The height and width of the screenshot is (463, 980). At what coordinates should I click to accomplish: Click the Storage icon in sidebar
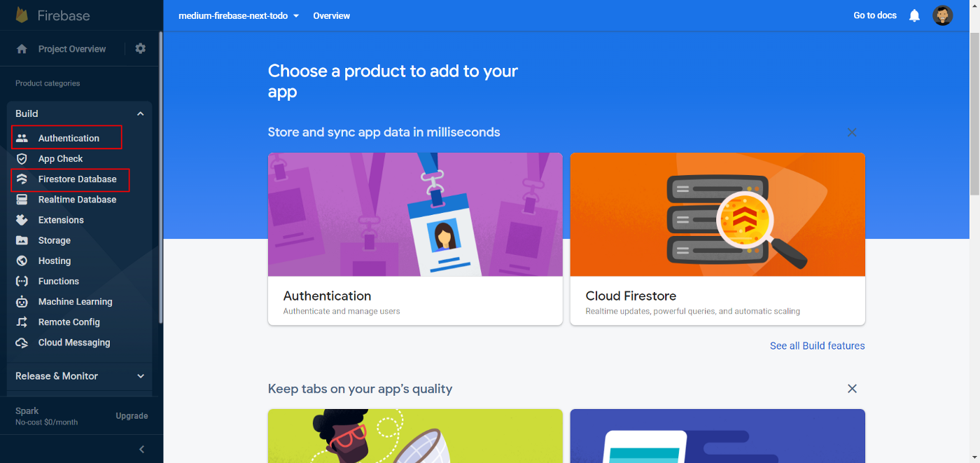[22, 240]
